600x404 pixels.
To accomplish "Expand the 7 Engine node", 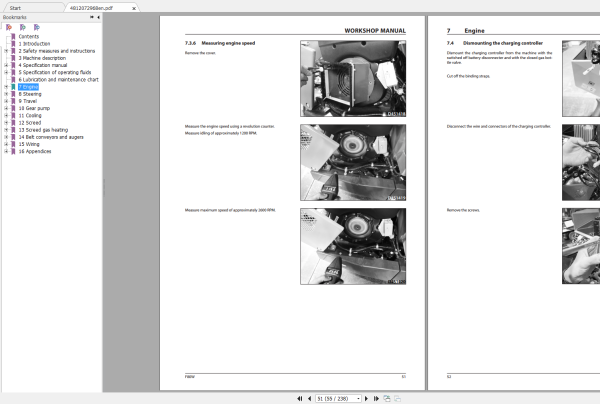I will (6, 87).
